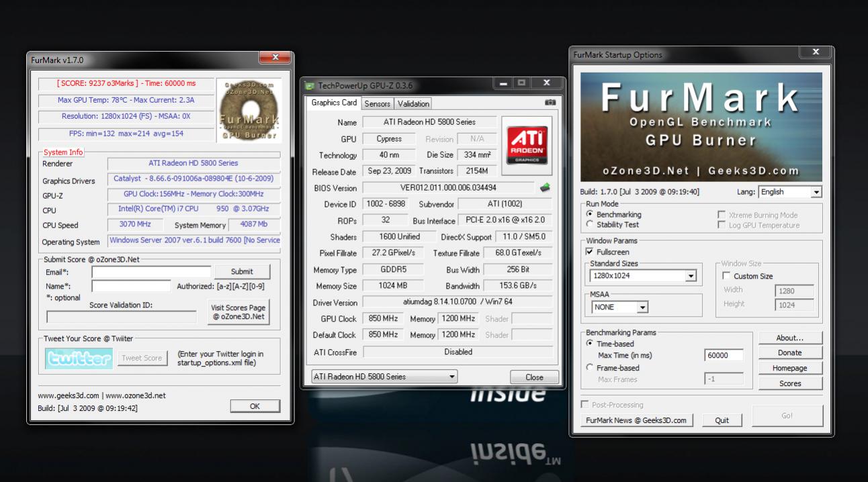The width and height of the screenshot is (868, 482).
Task: Click Memory Type value GDDR5
Action: (x=393, y=270)
